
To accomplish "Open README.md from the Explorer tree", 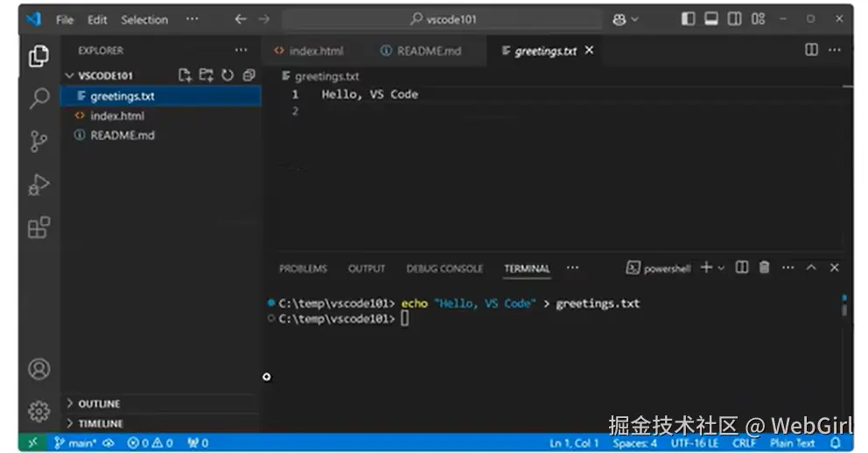I will (x=160, y=136).
